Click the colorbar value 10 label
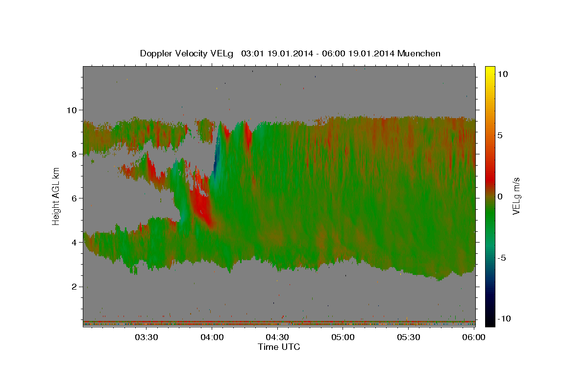 point(503,74)
